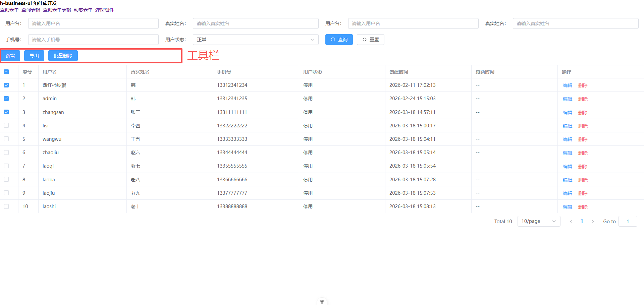Click the 重置 reset button
This screenshot has height=305, width=644.
point(370,40)
